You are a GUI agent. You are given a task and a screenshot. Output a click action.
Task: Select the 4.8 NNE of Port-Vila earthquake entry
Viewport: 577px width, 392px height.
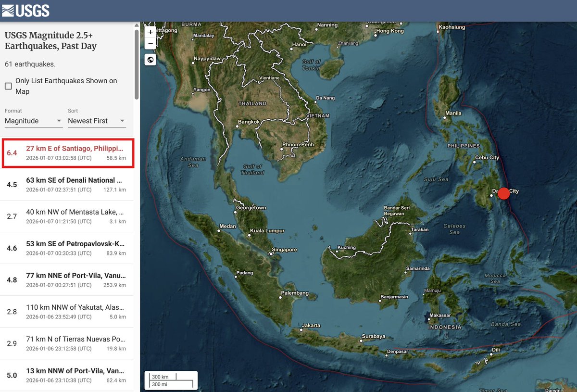coord(68,280)
